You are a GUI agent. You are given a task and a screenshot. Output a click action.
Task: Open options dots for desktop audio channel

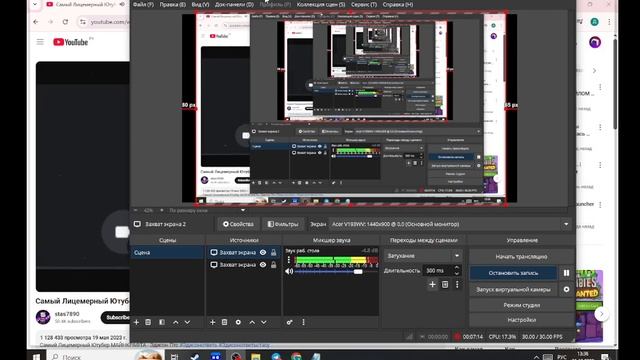click(x=289, y=260)
